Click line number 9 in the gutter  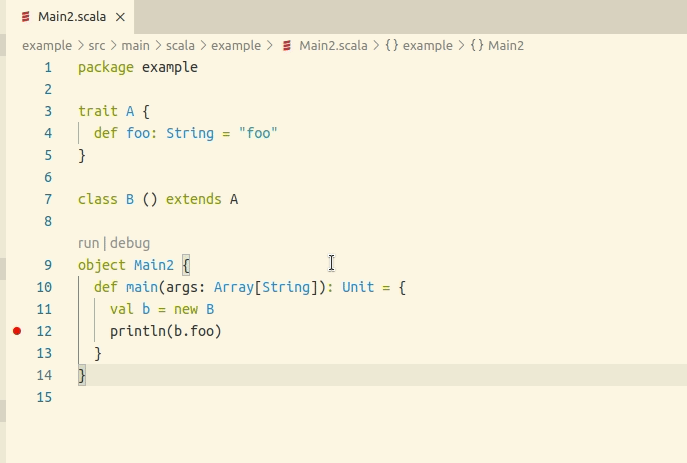tap(48, 265)
